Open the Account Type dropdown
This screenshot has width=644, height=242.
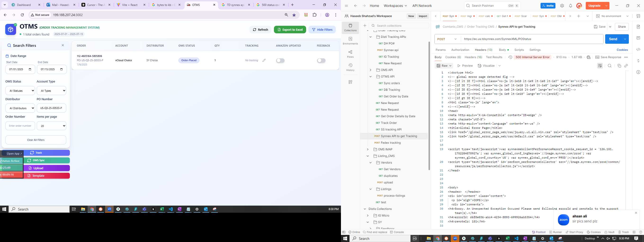point(52,91)
